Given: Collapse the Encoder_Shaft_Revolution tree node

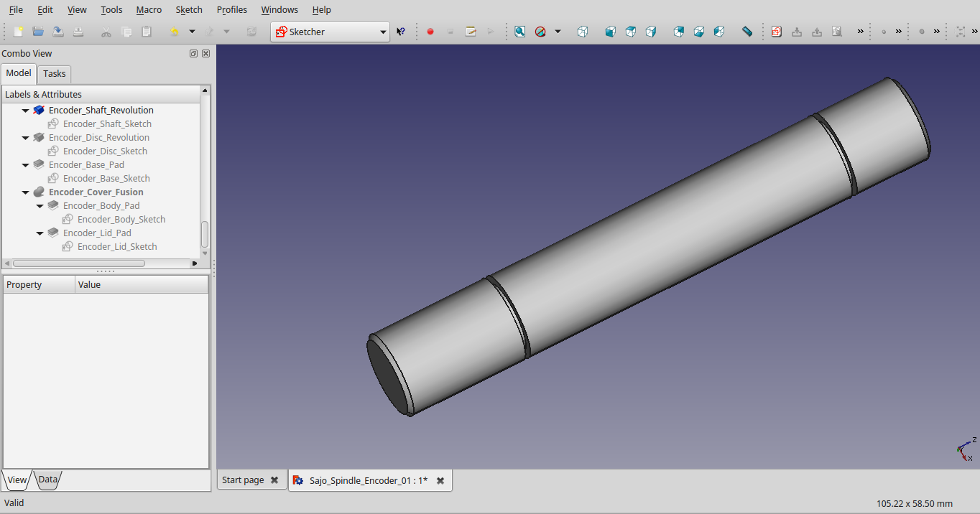Looking at the screenshot, I should click(26, 111).
